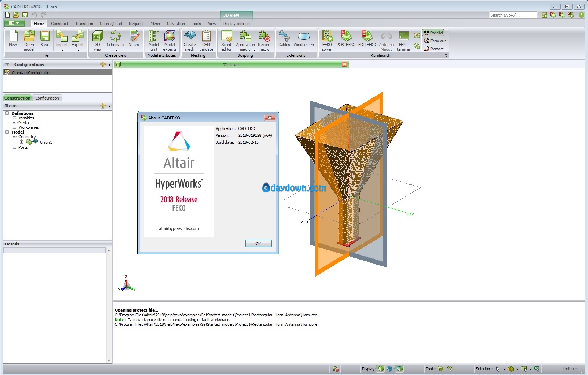Select StandardConfiguration1 in list
Image resolution: width=588 pixels, height=375 pixels.
58,72
